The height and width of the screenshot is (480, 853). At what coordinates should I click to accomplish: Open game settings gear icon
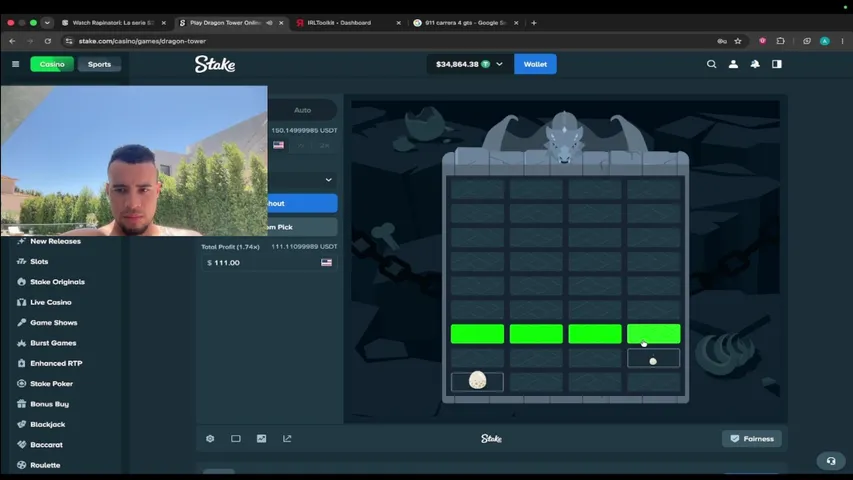(x=210, y=439)
